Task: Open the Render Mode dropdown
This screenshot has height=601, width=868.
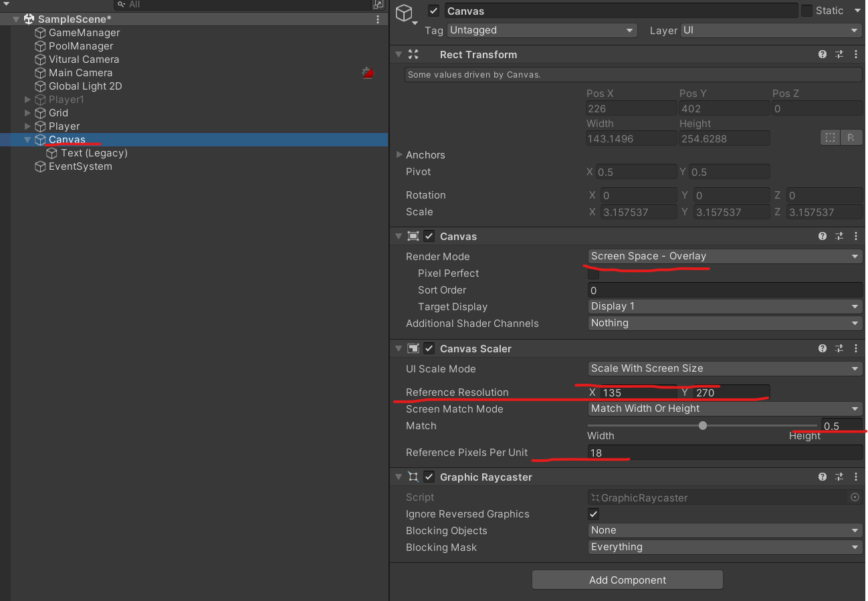Action: 724,257
